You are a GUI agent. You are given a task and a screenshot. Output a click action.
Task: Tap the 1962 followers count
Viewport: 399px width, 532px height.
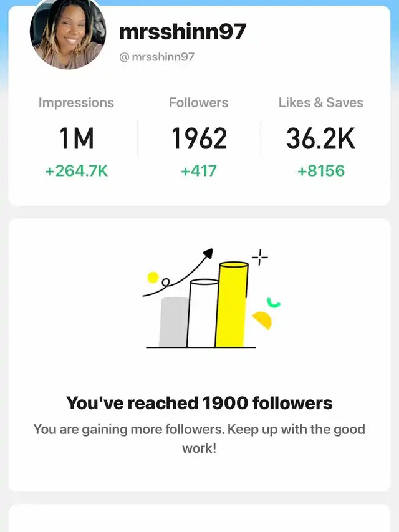198,139
